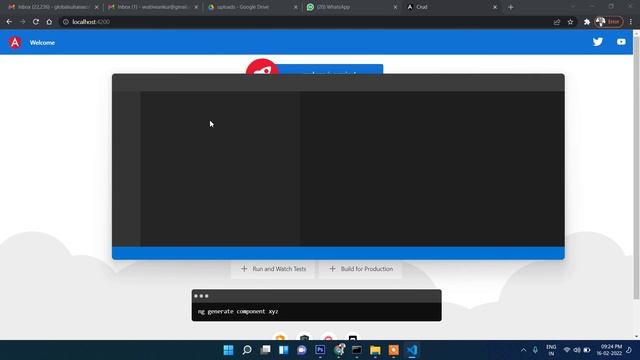
Task: Click the Run and Watch Tests card
Action: tap(273, 269)
